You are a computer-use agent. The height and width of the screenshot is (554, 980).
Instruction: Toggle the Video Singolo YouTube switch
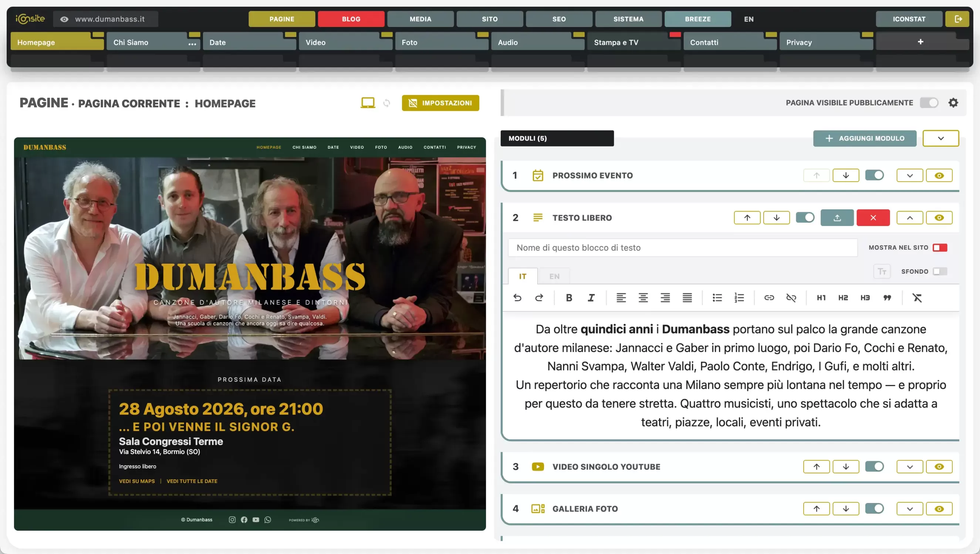click(x=874, y=466)
